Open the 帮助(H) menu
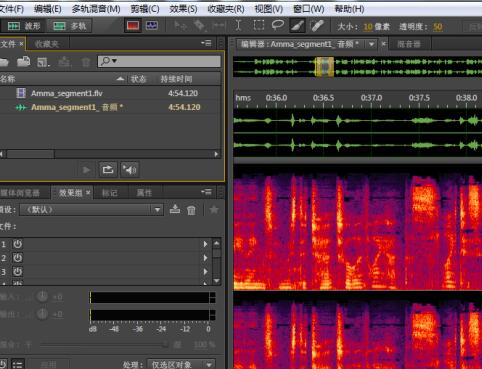The width and height of the screenshot is (482, 369). click(x=349, y=9)
